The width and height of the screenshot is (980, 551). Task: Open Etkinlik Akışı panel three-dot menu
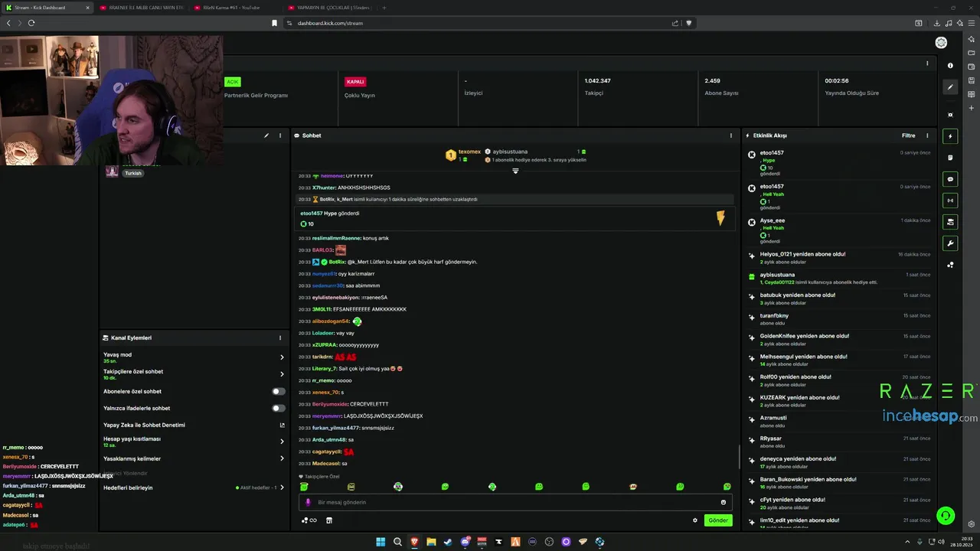pyautogui.click(x=927, y=135)
